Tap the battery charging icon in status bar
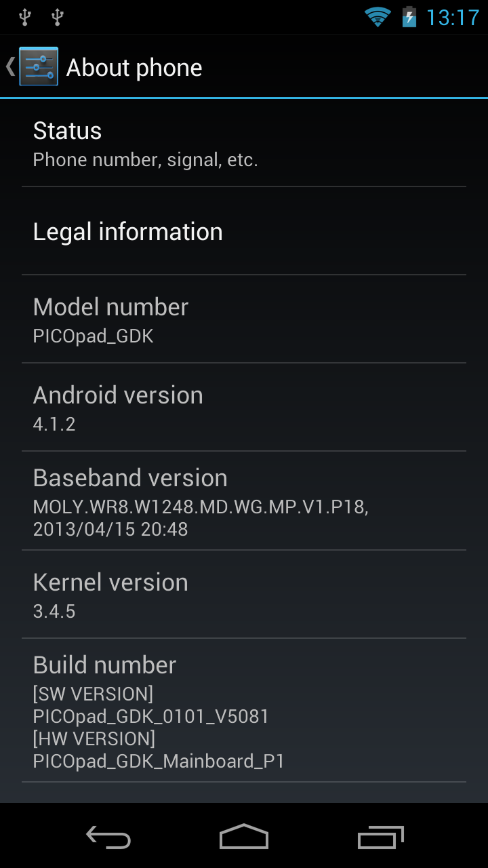 [x=409, y=16]
